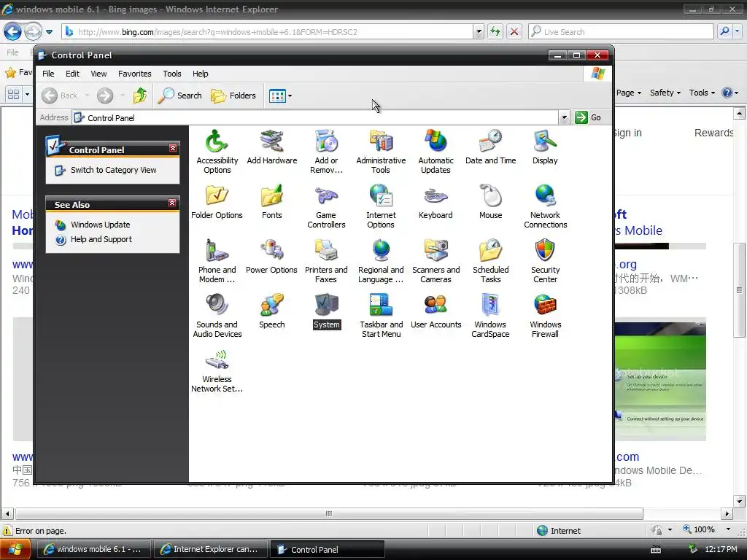Click the Live Search input box
Viewport: 747px width, 560px height.
click(621, 32)
